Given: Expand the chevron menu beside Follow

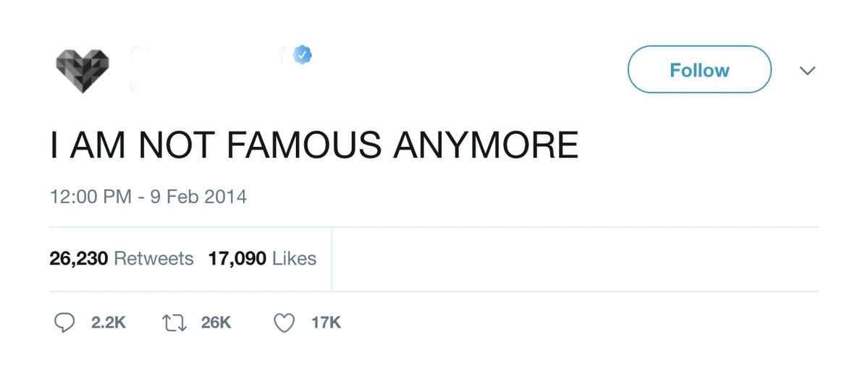Looking at the screenshot, I should (x=806, y=71).
